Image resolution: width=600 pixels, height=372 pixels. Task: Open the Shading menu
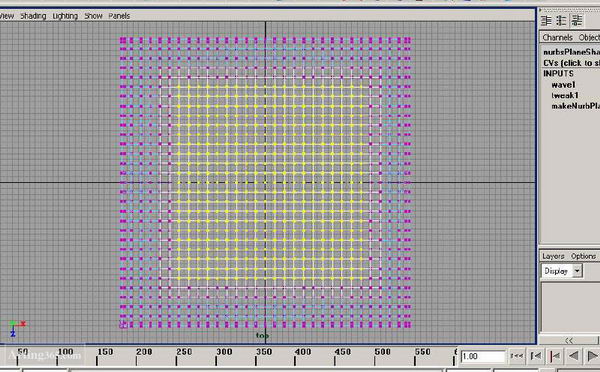[x=33, y=16]
